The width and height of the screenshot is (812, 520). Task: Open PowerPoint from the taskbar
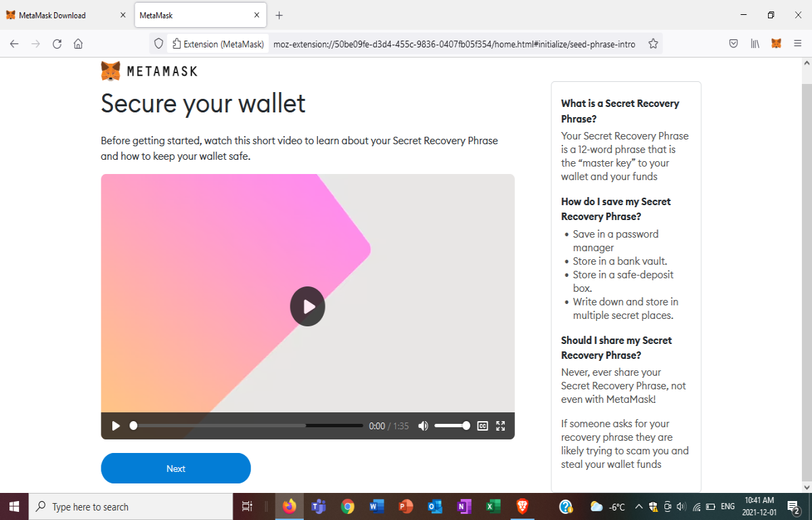(406, 506)
